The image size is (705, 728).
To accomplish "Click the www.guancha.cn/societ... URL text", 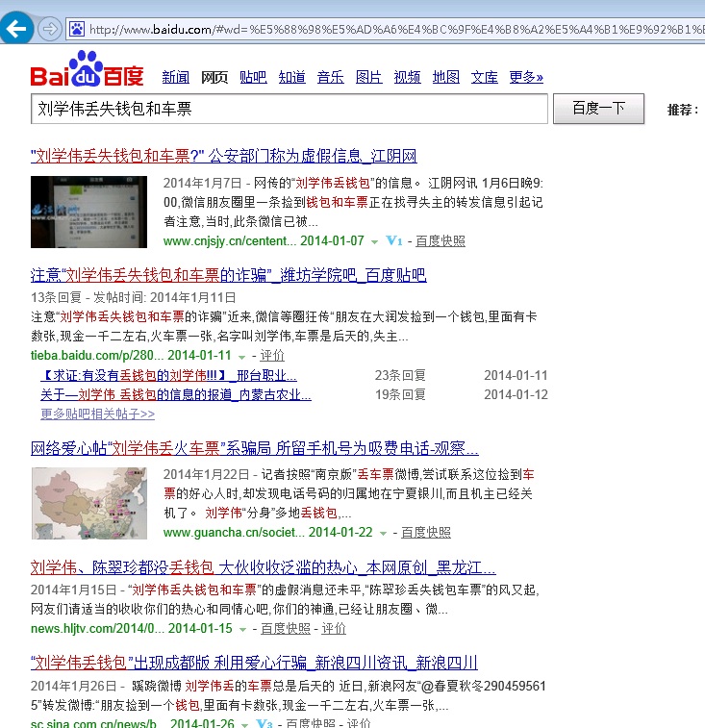I will tap(234, 532).
